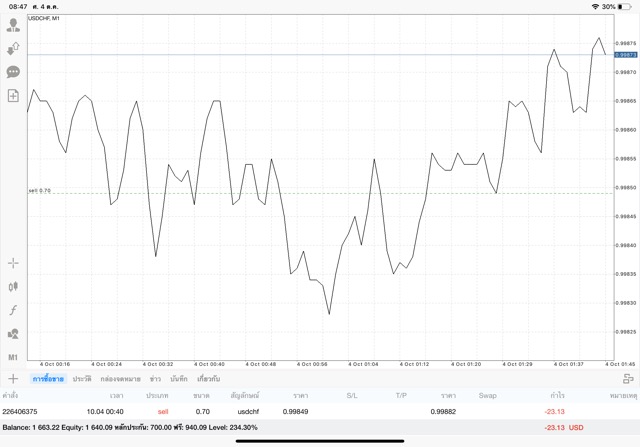Open the เกี่ยวกับ about tab
Screen dimensions: 640x447
tap(209, 379)
